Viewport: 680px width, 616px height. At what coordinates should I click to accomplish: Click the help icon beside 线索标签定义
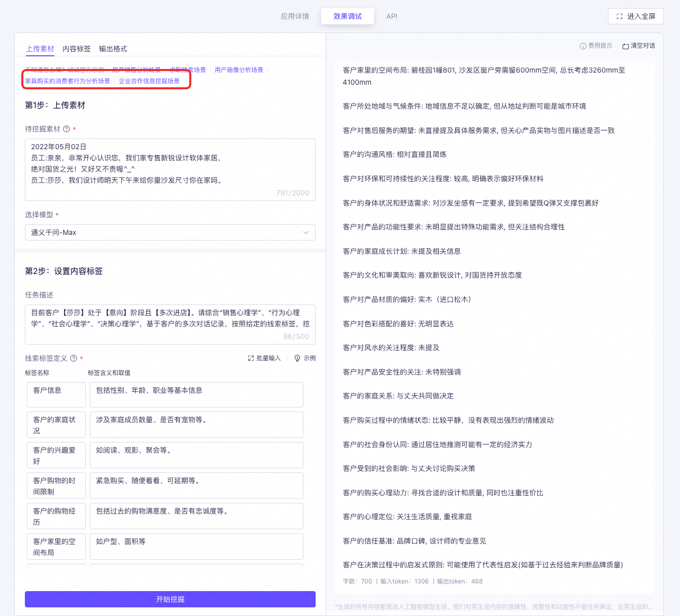[74, 358]
